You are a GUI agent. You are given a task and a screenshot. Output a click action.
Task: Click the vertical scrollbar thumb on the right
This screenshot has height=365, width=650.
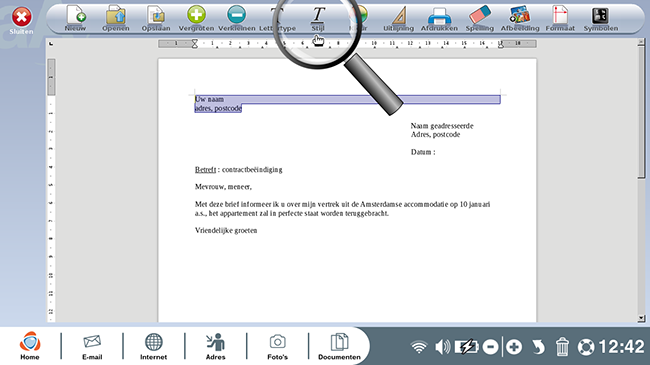click(641, 112)
